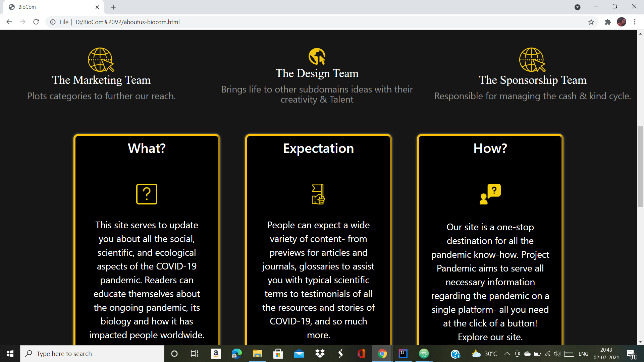Open the Chrome three-dot menu
The width and height of the screenshot is (644, 362).
[x=635, y=22]
